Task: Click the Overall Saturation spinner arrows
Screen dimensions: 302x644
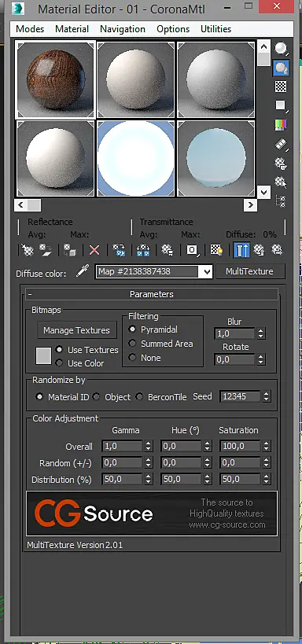Action: [x=267, y=446]
